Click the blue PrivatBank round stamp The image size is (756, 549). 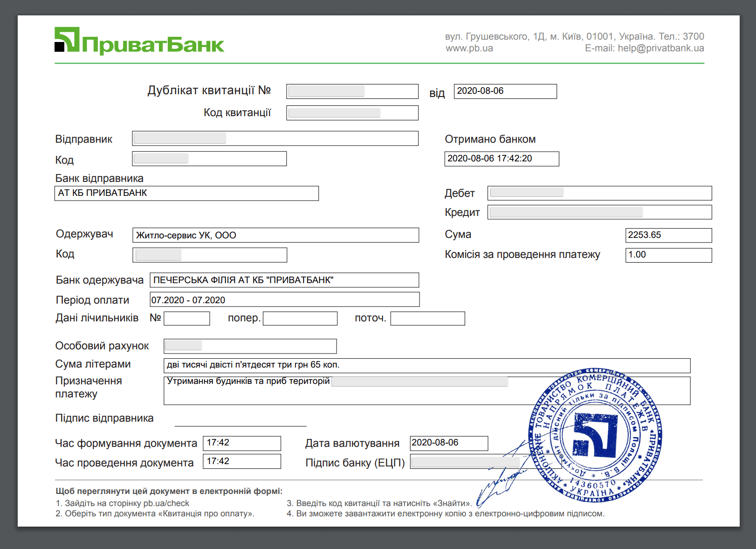[595, 435]
